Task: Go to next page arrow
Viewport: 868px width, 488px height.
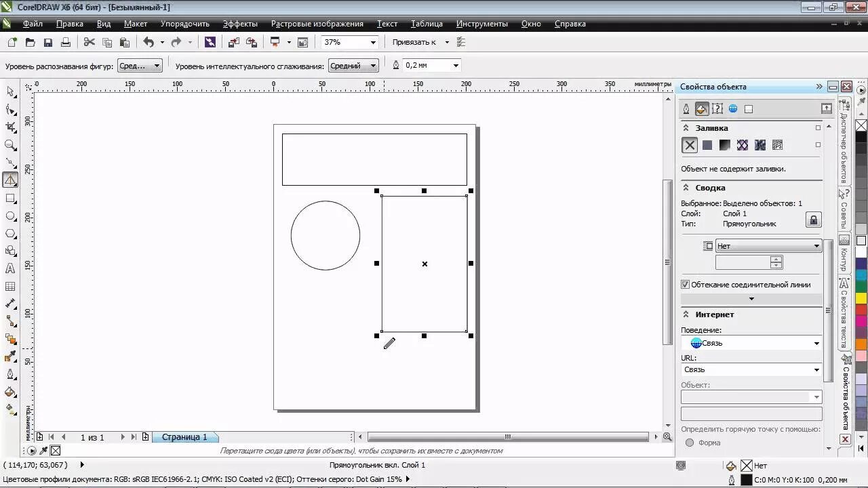Action: [x=123, y=437]
